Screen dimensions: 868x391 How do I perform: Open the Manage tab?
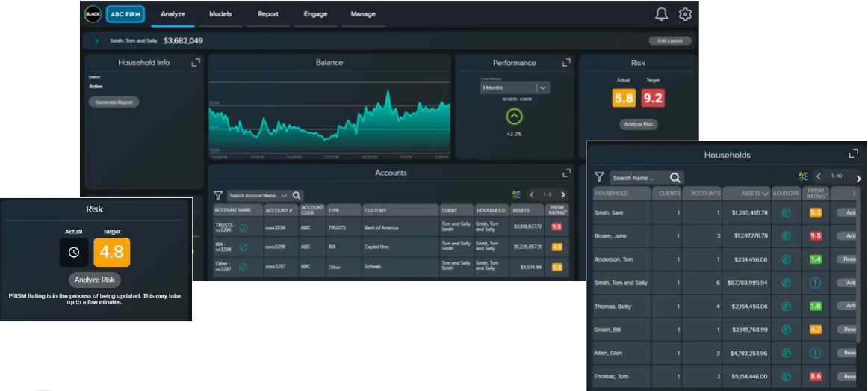point(363,14)
